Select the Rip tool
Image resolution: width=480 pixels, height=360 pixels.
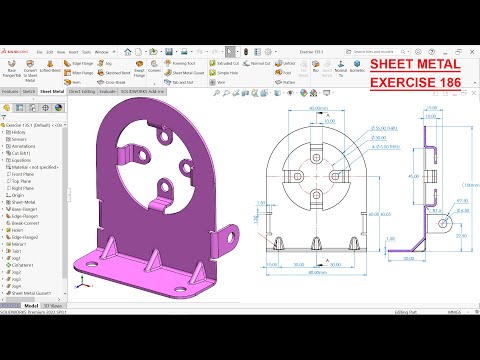click(315, 66)
